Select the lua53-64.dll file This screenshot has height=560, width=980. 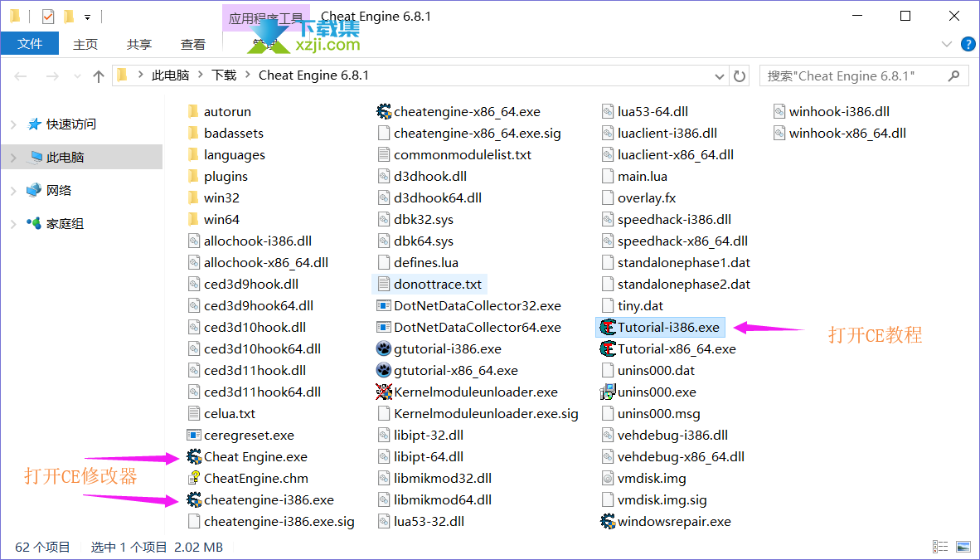(644, 111)
